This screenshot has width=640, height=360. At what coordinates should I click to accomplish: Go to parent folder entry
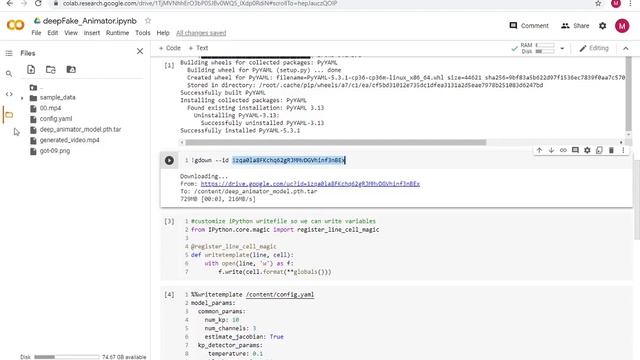pyautogui.click(x=36, y=87)
